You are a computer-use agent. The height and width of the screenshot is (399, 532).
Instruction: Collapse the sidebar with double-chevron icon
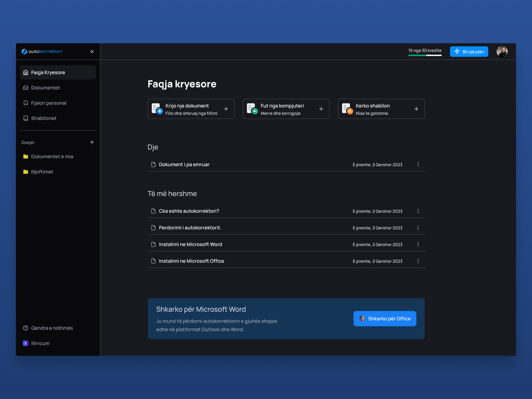[x=92, y=52]
